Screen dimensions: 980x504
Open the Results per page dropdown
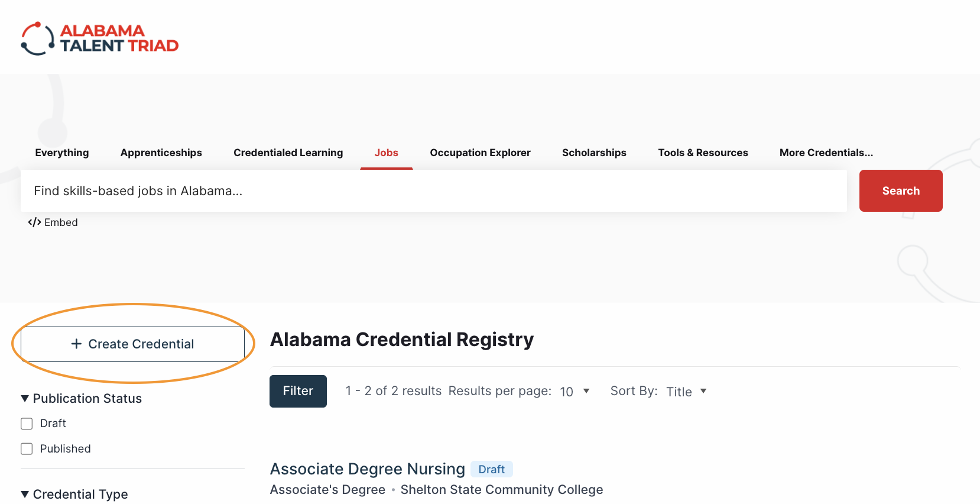pos(575,392)
